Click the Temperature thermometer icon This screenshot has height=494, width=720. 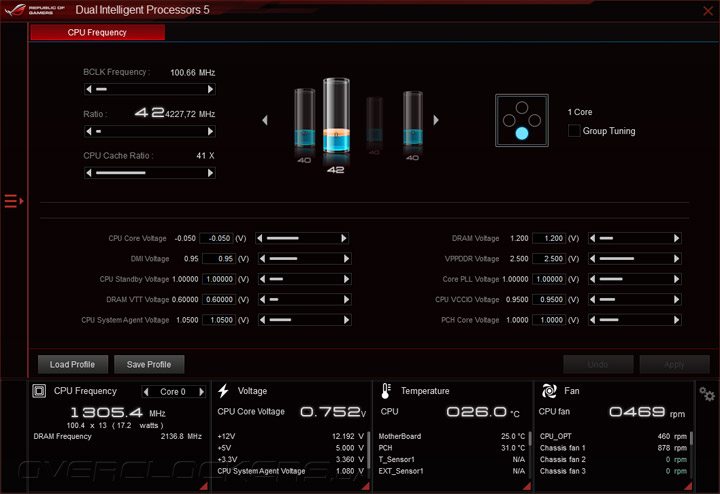386,391
